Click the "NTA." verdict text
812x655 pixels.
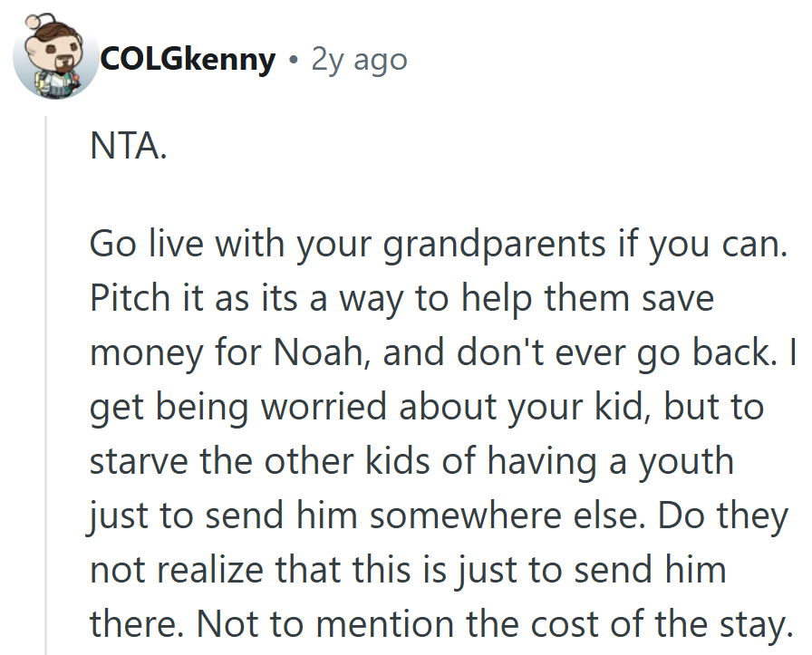pos(128,146)
